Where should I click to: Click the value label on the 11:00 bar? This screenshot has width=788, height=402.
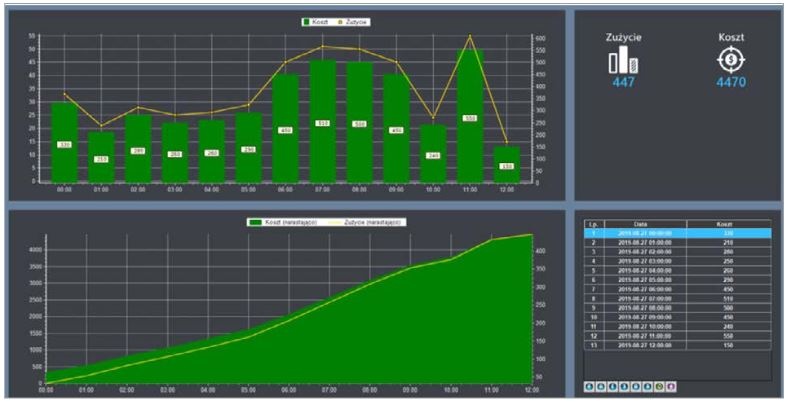pos(470,118)
